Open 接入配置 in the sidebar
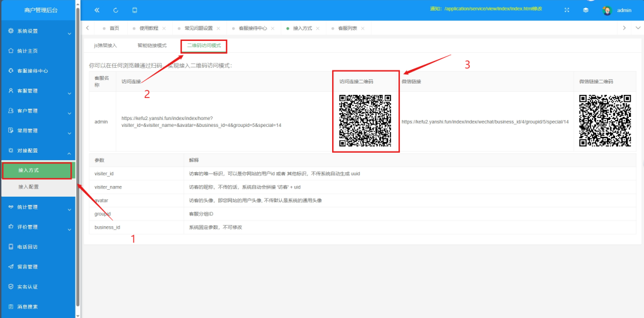This screenshot has width=644, height=318. 38,187
